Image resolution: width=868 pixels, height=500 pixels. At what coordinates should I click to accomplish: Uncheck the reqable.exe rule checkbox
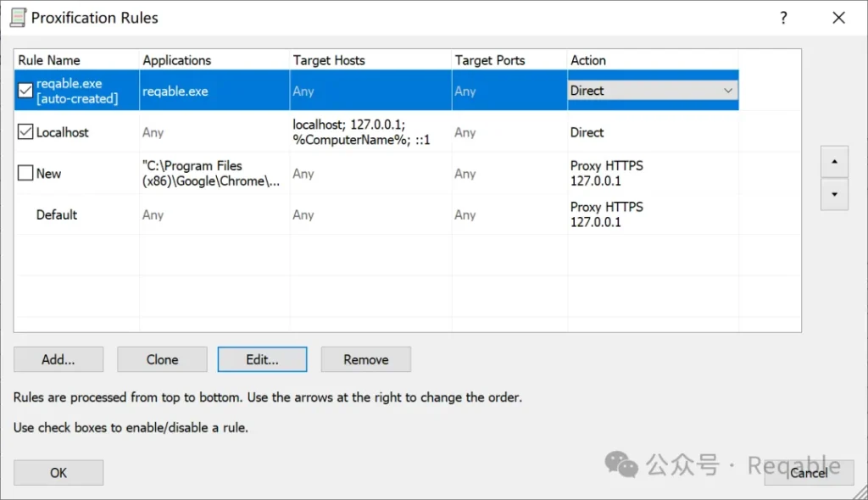coord(25,92)
